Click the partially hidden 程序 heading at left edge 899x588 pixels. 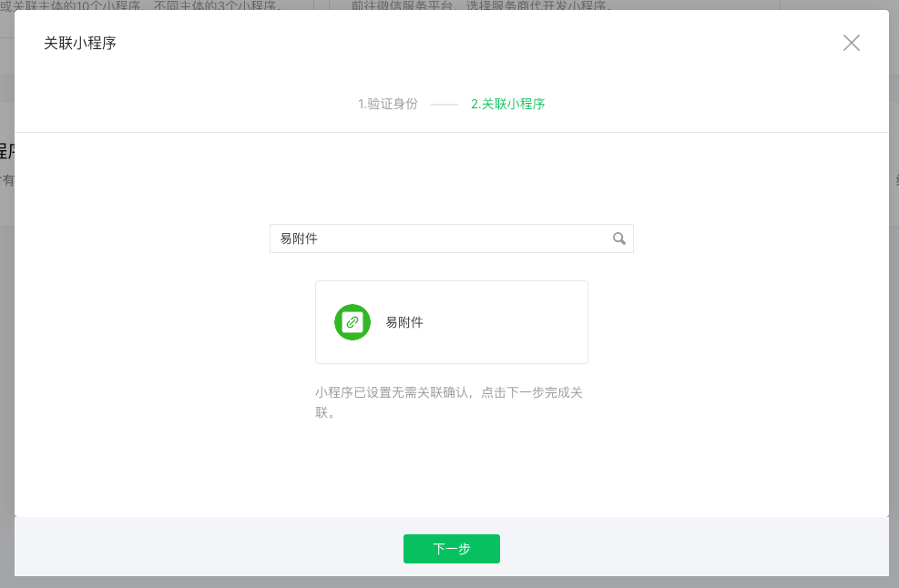6,151
